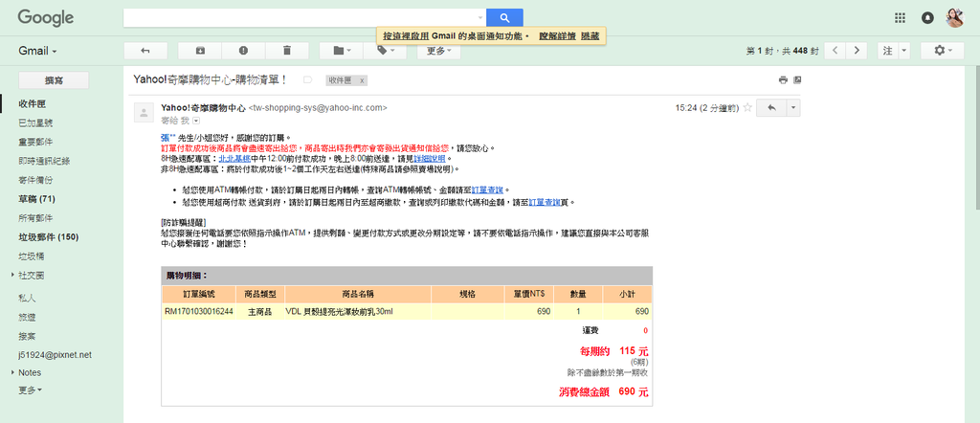Open 垃圾郵件 (150) spam folder
Screen dimensions: 980x423
click(x=48, y=236)
